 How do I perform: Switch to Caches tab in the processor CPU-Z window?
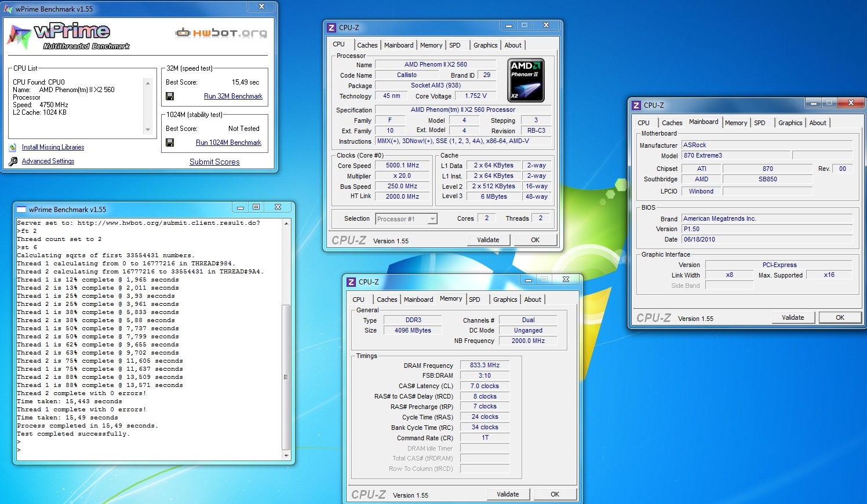(x=367, y=45)
